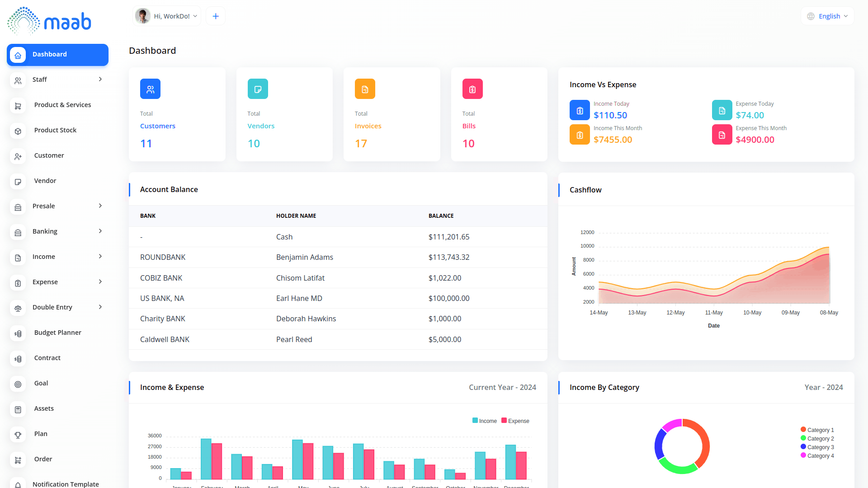
Task: Click the Customers link in total card
Action: click(158, 126)
